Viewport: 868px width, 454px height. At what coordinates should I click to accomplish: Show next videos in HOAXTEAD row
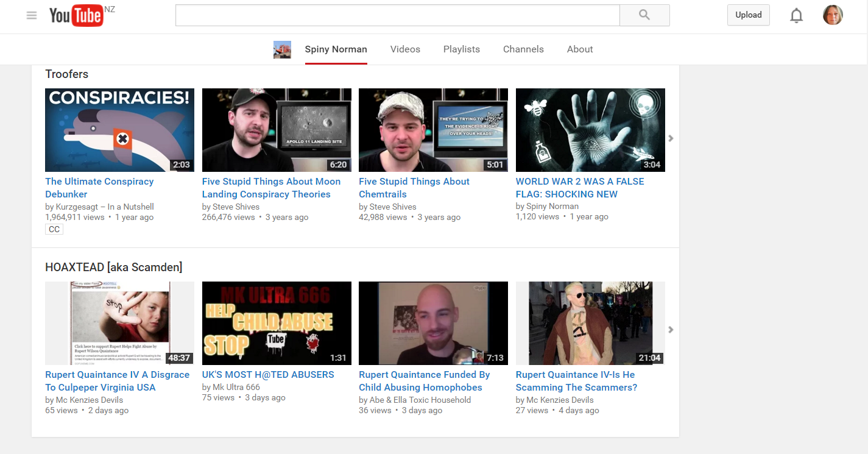click(671, 330)
